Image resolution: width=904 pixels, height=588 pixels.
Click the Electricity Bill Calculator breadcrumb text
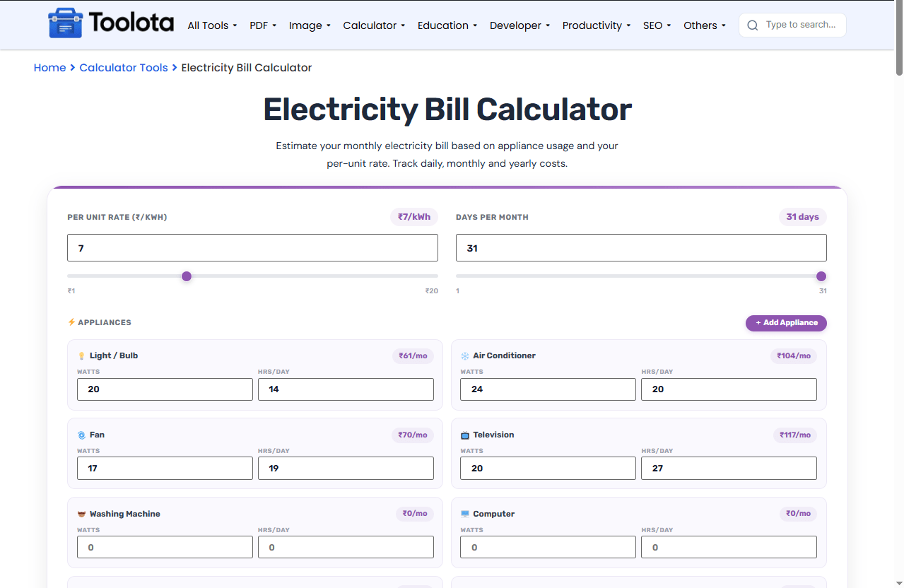pyautogui.click(x=247, y=68)
